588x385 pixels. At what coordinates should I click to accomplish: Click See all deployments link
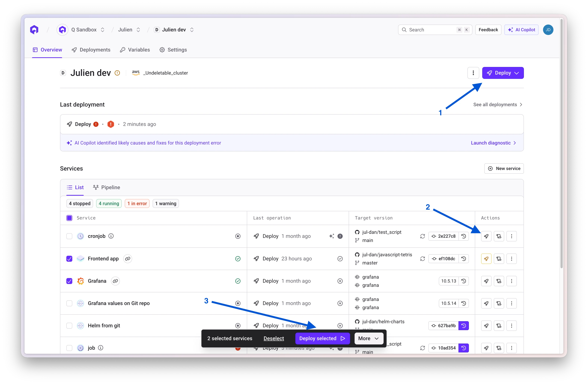click(x=498, y=105)
